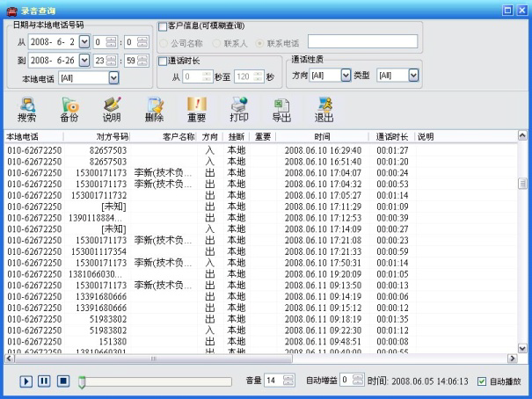The width and height of the screenshot is (532, 399).
Task: Sort by 对方号码 column header
Action: click(x=97, y=137)
